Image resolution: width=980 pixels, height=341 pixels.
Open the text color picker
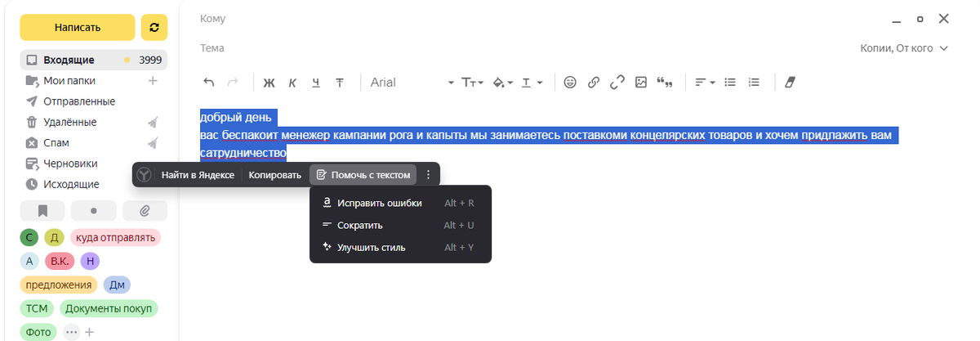click(532, 82)
